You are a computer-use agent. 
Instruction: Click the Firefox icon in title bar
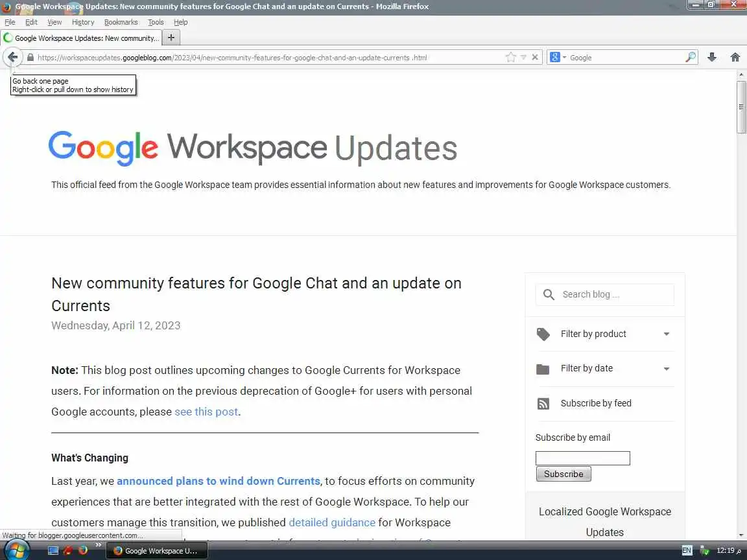(6, 6)
